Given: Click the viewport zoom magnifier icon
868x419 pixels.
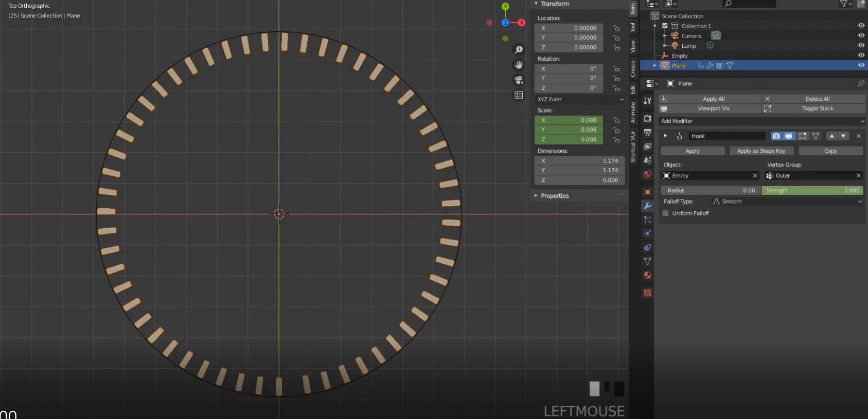Looking at the screenshot, I should 519,50.
